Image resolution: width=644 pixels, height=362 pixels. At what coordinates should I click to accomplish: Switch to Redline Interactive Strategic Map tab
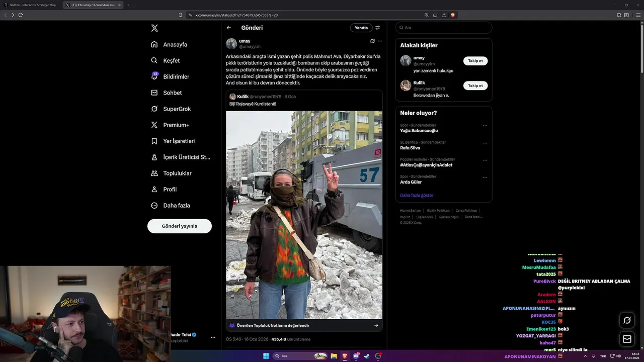coord(31,5)
